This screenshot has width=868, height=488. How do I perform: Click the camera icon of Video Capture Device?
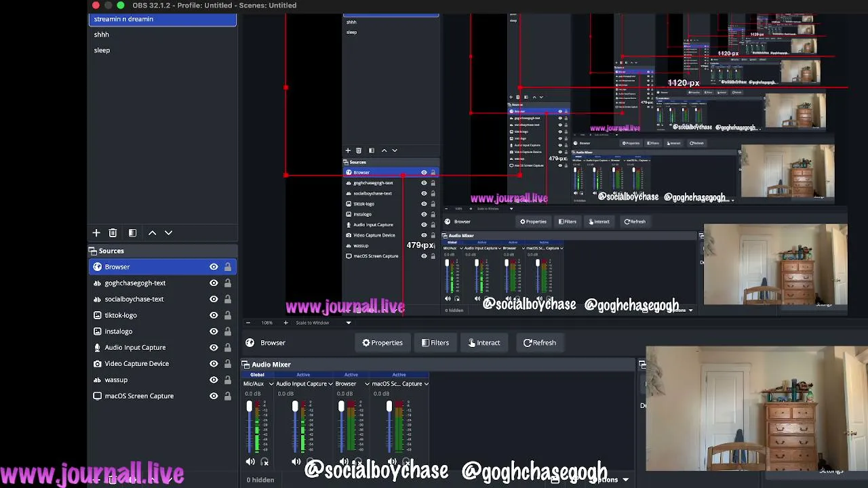point(97,364)
